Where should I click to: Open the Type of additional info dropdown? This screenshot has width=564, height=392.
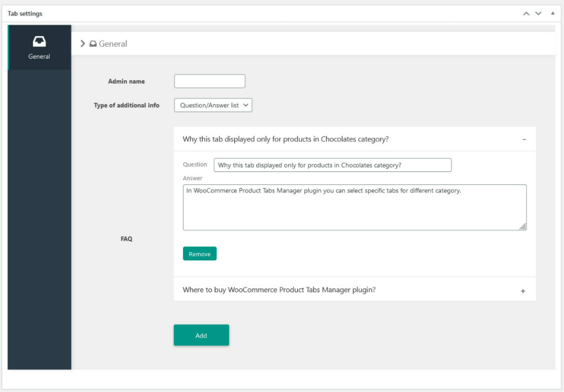click(x=213, y=105)
